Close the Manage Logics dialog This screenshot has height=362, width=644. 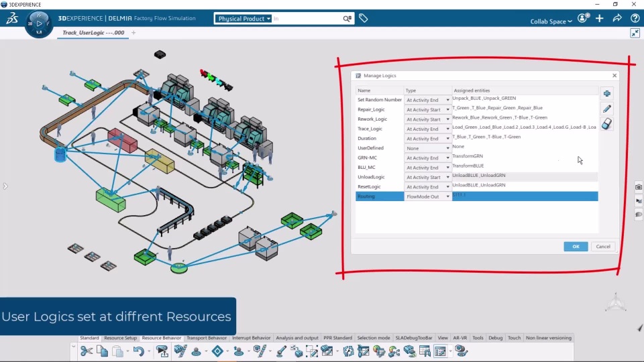click(614, 76)
